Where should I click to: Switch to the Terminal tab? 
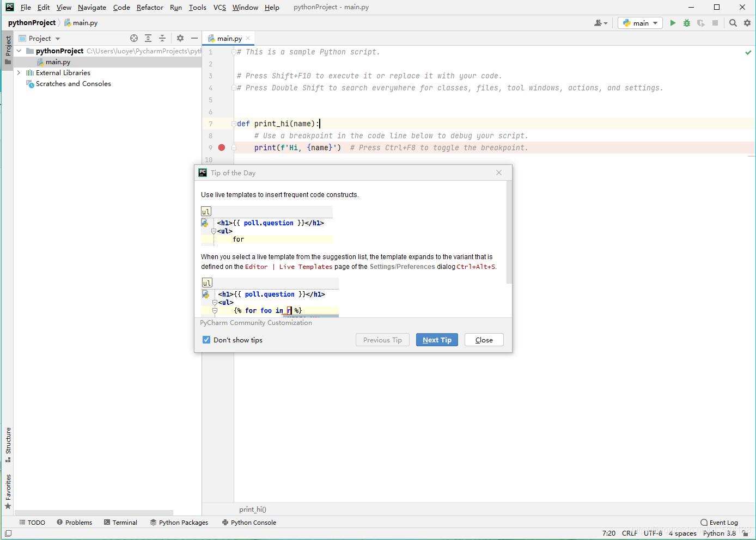click(120, 522)
